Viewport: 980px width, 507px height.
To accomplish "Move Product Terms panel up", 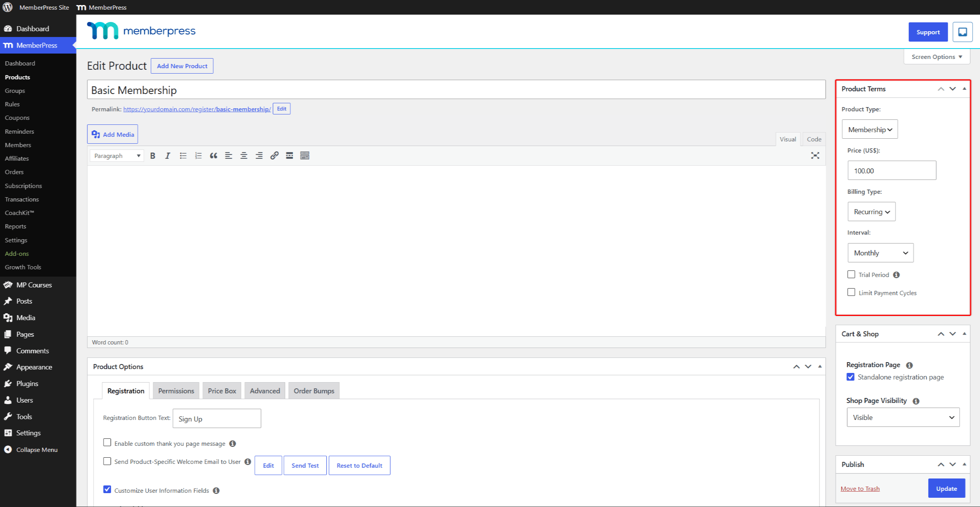I will 941,89.
